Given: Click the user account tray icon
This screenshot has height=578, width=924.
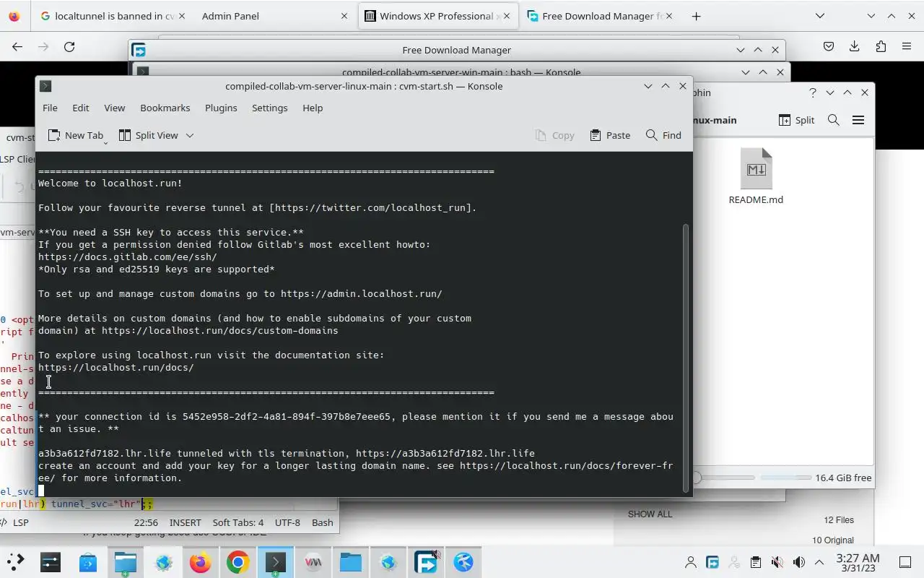Looking at the screenshot, I should [691, 562].
